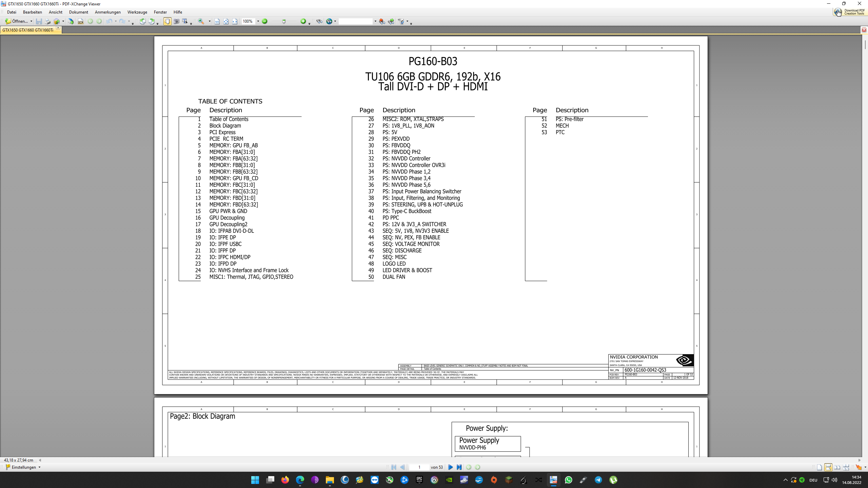Expand the web search globe dropdown
This screenshot has height=488, width=868.
tap(335, 21)
